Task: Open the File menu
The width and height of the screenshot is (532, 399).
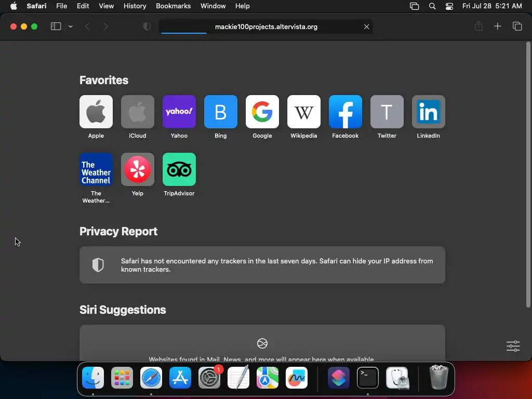Action: click(61, 6)
